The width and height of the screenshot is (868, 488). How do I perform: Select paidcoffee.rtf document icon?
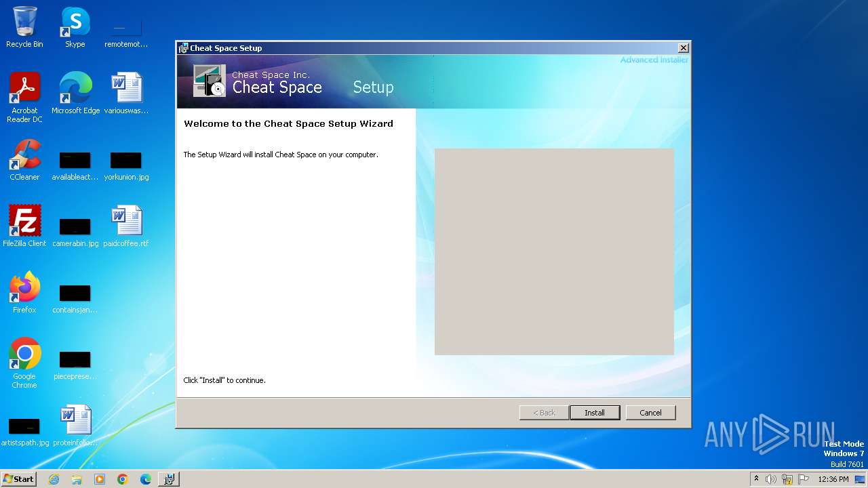(126, 226)
